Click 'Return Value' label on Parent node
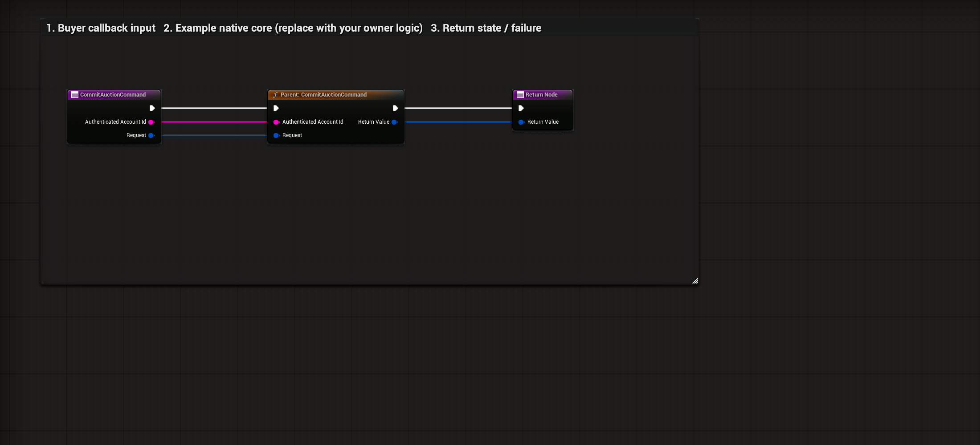980x445 pixels. pyautogui.click(x=374, y=122)
